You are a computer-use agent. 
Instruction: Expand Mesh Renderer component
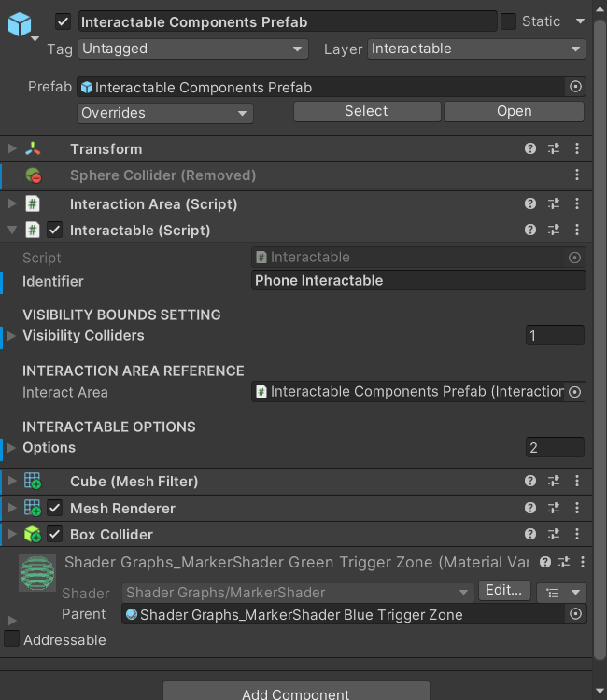[x=12, y=508]
